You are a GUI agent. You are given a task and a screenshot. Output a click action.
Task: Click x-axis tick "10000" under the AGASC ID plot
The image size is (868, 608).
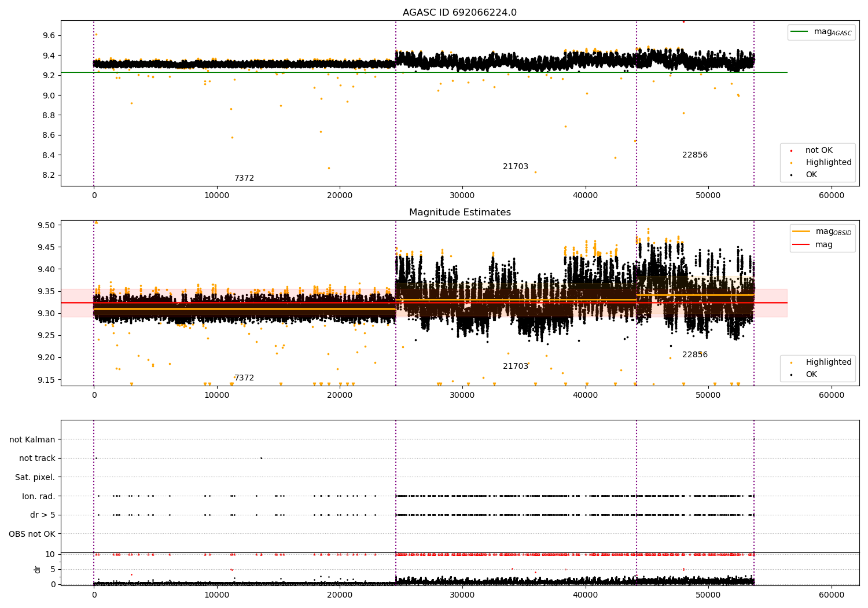coord(216,195)
